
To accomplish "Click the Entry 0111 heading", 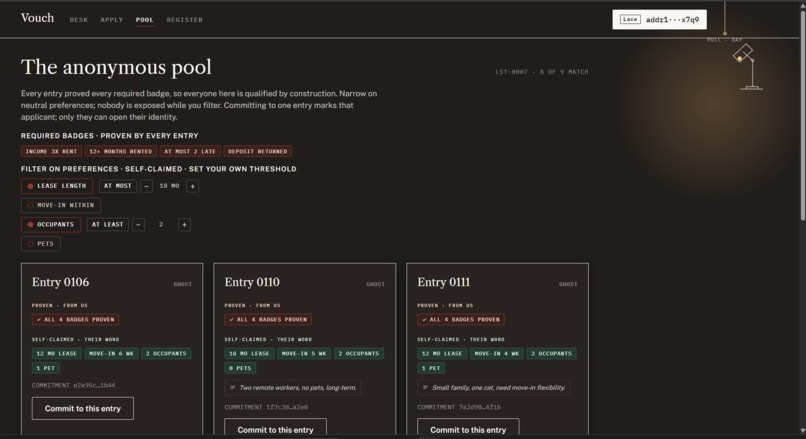I will tap(444, 282).
